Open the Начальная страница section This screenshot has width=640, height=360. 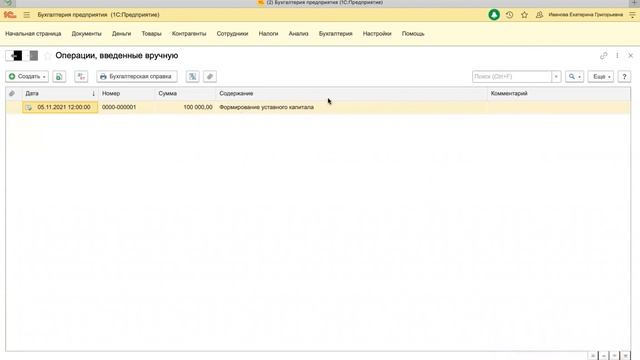(33, 33)
